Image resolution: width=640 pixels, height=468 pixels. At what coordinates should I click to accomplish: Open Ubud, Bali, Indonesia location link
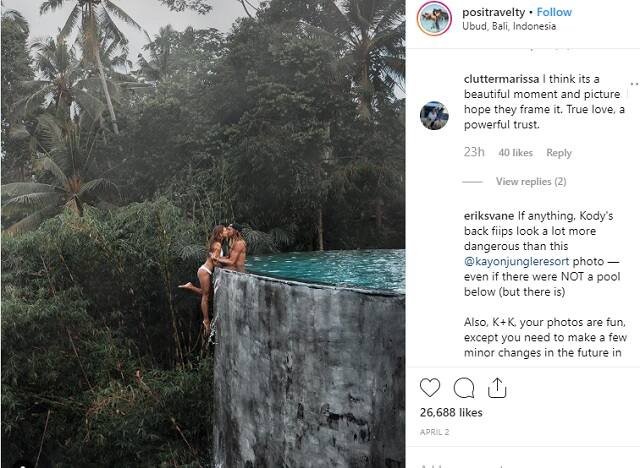tap(509, 26)
